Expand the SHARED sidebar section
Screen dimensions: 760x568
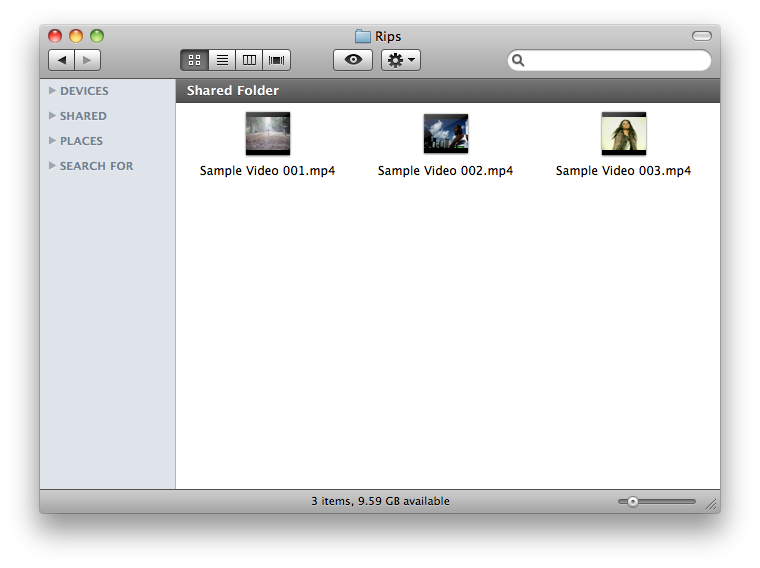click(53, 116)
